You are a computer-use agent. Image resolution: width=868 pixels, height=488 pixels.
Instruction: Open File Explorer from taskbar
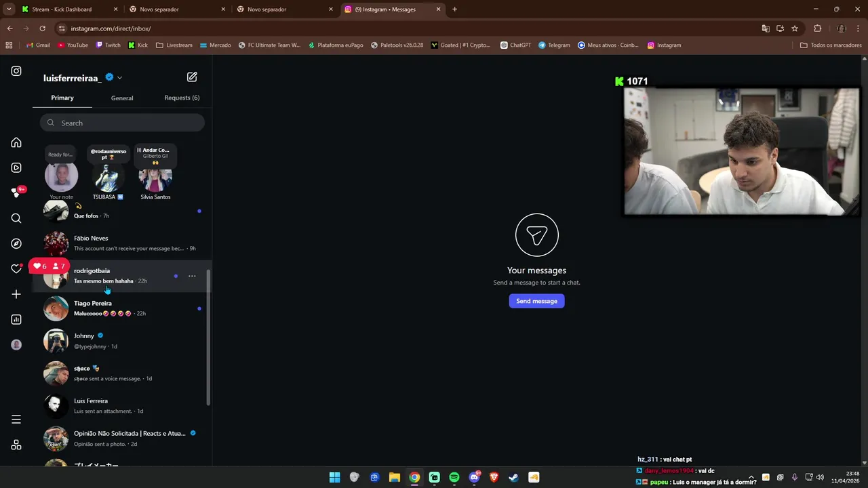point(395,477)
